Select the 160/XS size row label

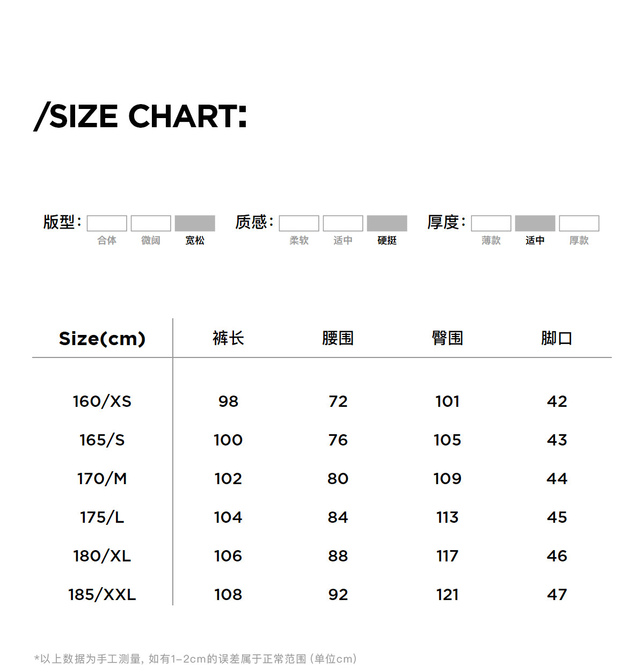point(102,401)
